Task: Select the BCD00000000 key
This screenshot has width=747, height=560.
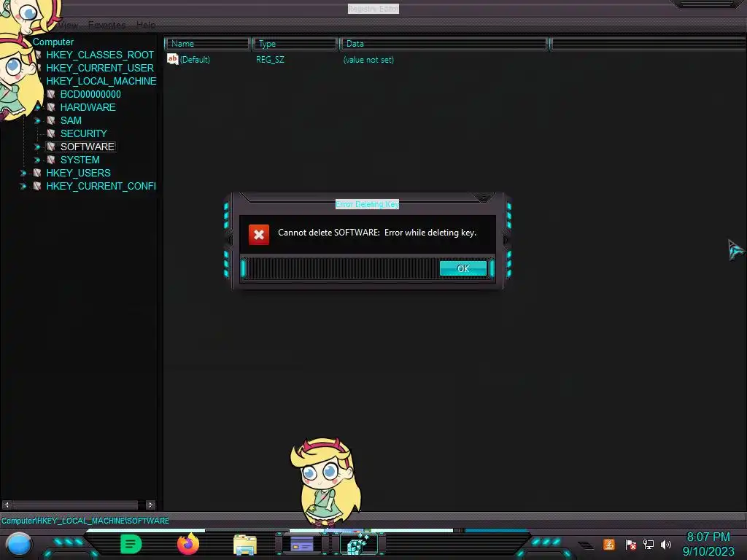Action: 90,94
